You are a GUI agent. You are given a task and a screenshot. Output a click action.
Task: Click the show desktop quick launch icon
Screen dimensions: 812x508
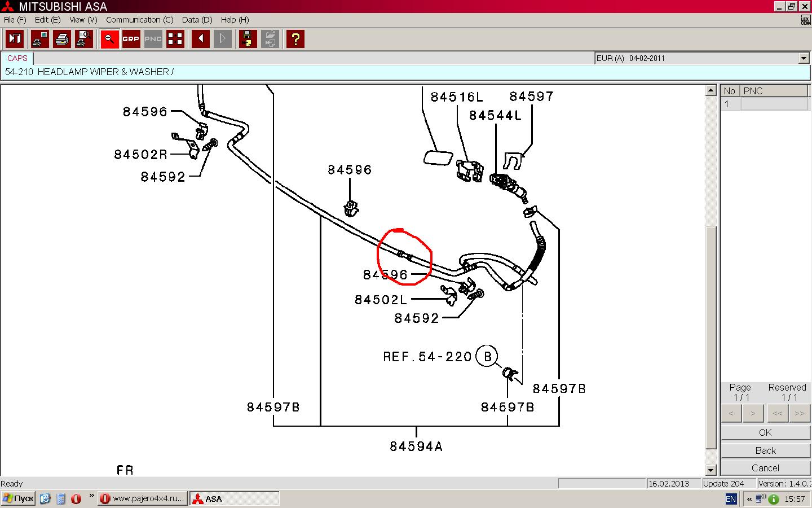click(45, 498)
